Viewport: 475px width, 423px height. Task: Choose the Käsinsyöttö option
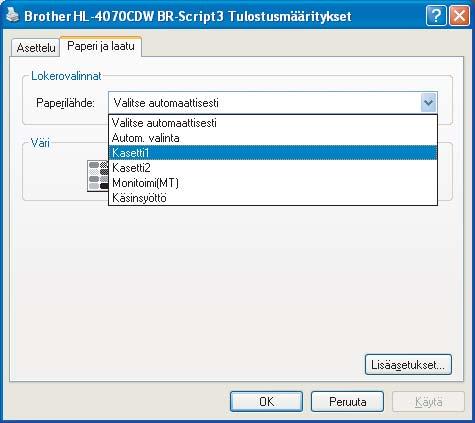point(273,198)
